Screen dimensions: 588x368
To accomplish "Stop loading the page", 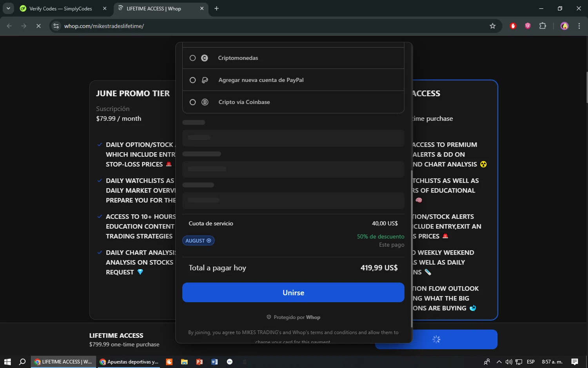I will click(x=38, y=26).
